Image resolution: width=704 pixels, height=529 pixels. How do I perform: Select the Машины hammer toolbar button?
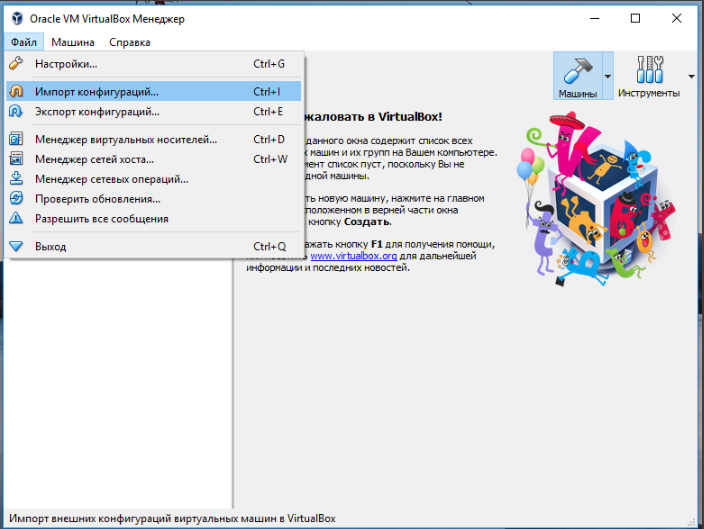pos(577,75)
